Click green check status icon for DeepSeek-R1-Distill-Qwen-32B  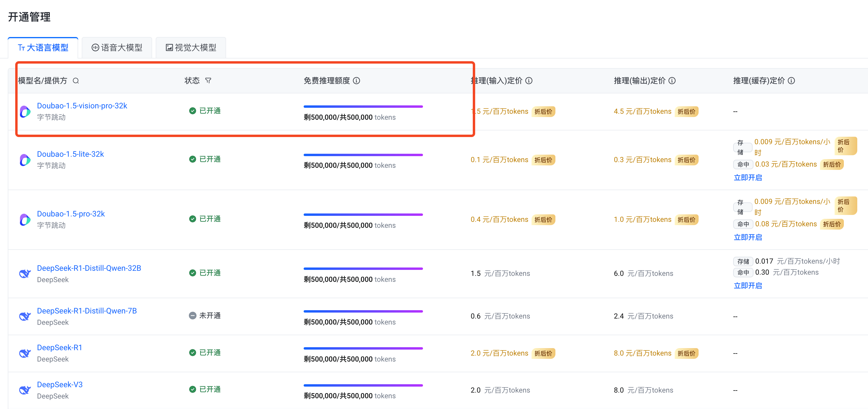[192, 273]
